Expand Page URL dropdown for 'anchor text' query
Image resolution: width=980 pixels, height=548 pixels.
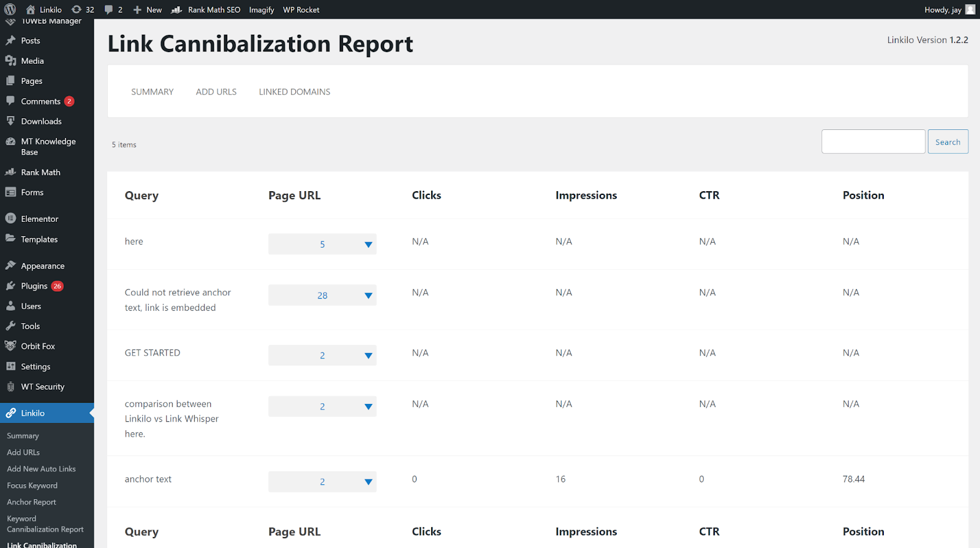coord(322,482)
